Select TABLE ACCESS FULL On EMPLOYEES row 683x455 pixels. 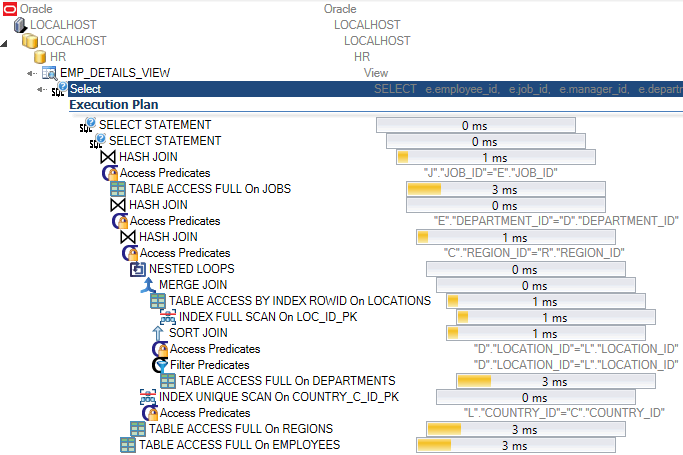tap(239, 445)
